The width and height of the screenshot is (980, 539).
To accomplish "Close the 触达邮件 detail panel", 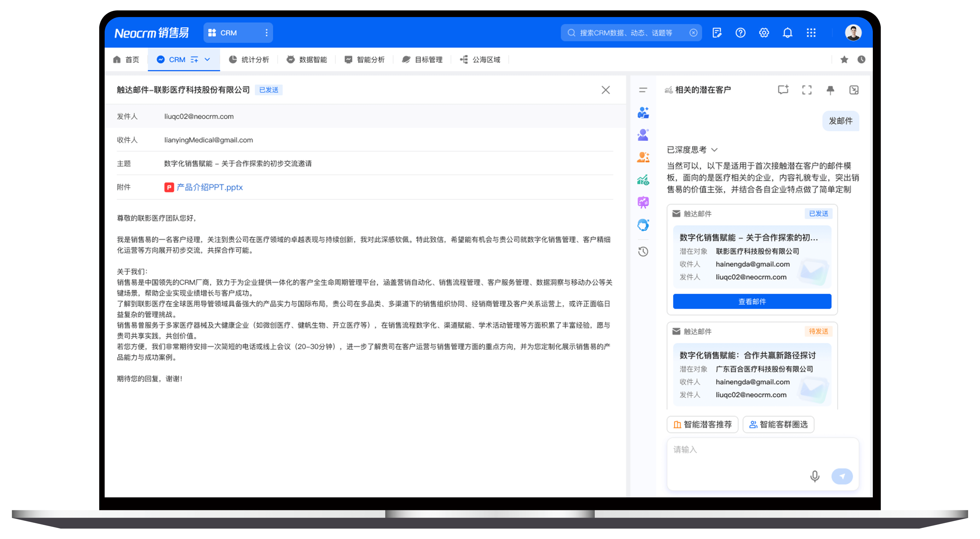I will (x=606, y=90).
